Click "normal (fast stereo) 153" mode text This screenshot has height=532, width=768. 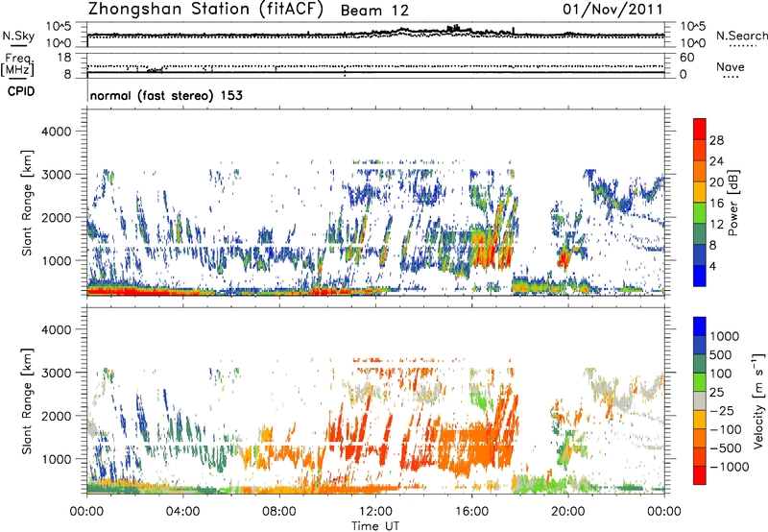pyautogui.click(x=166, y=96)
